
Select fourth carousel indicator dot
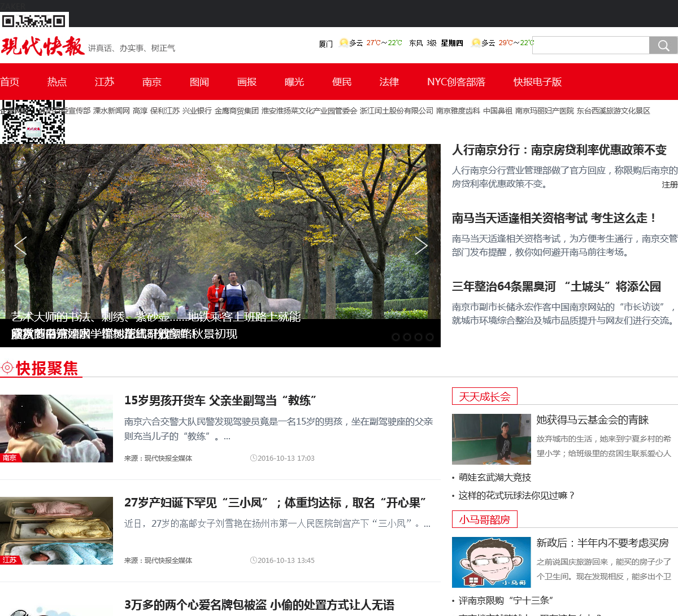coord(429,337)
